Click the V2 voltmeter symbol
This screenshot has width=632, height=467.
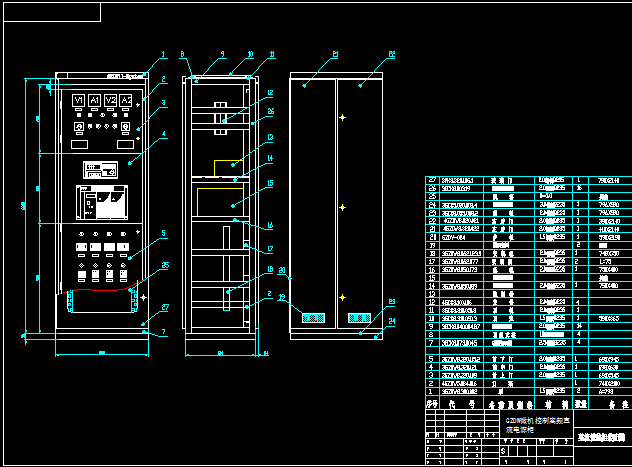111,101
